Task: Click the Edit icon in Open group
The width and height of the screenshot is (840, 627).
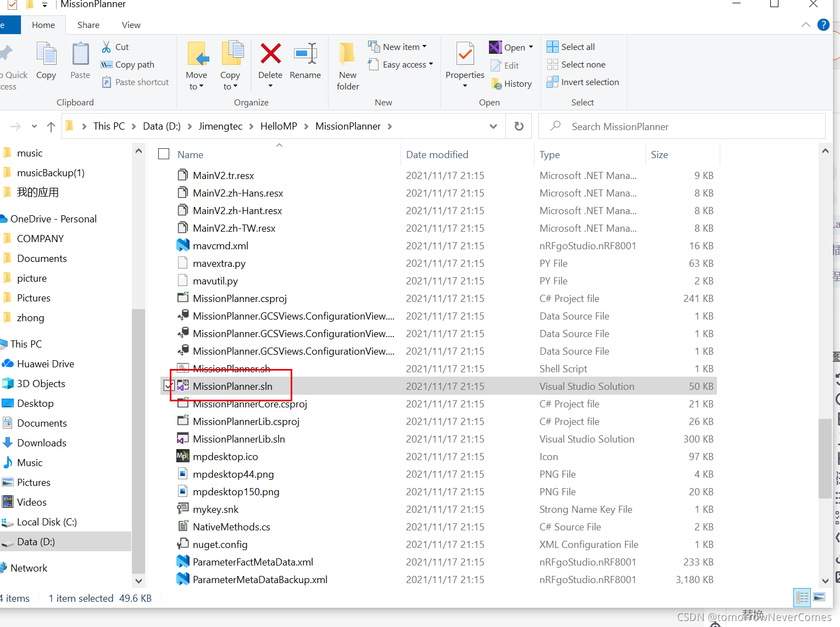Action: pos(496,66)
